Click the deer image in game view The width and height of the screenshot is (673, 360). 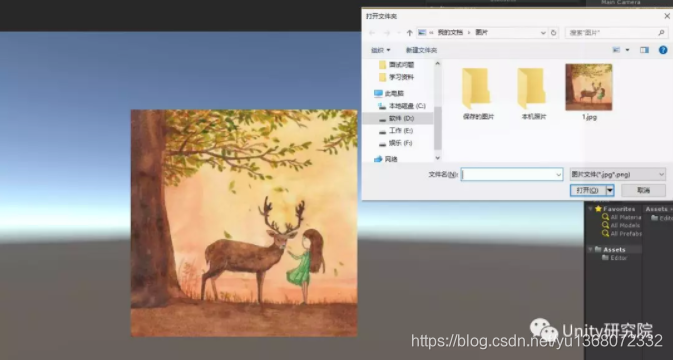244,223
